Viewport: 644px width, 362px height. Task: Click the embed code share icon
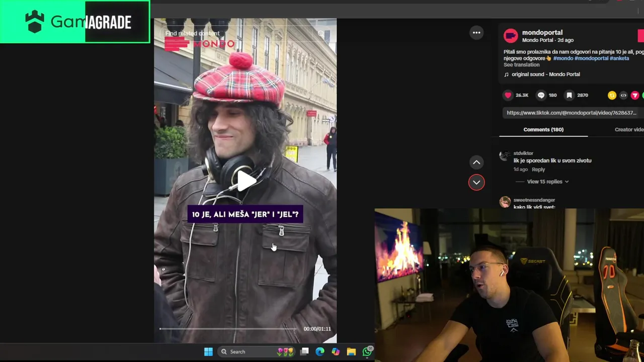(623, 96)
